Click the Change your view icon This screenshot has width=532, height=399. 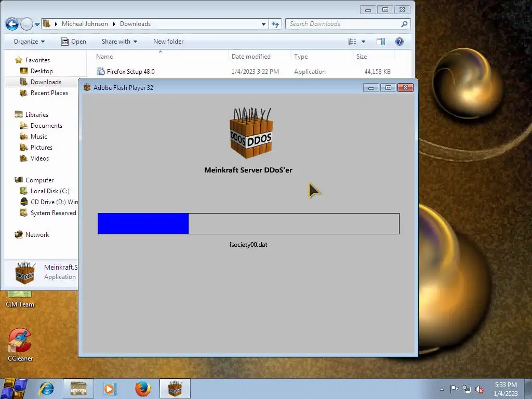352,42
